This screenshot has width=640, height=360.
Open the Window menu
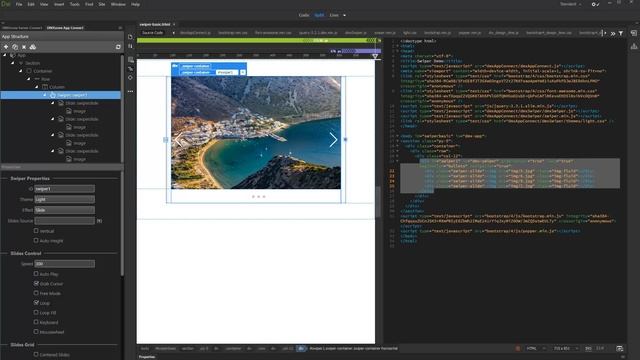pos(118,4)
